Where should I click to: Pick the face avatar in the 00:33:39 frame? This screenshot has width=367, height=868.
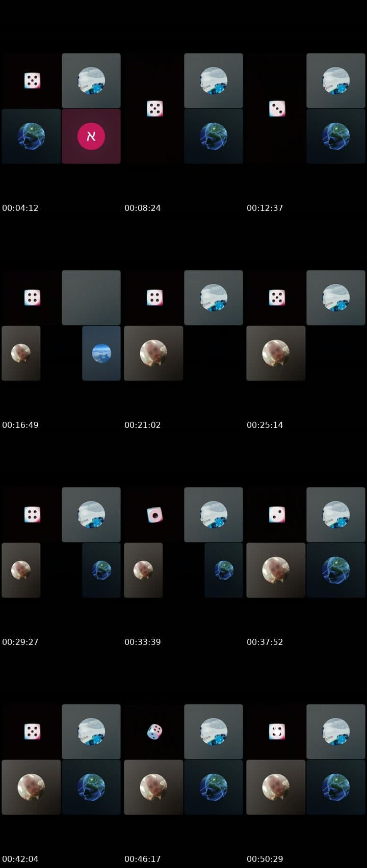click(143, 570)
